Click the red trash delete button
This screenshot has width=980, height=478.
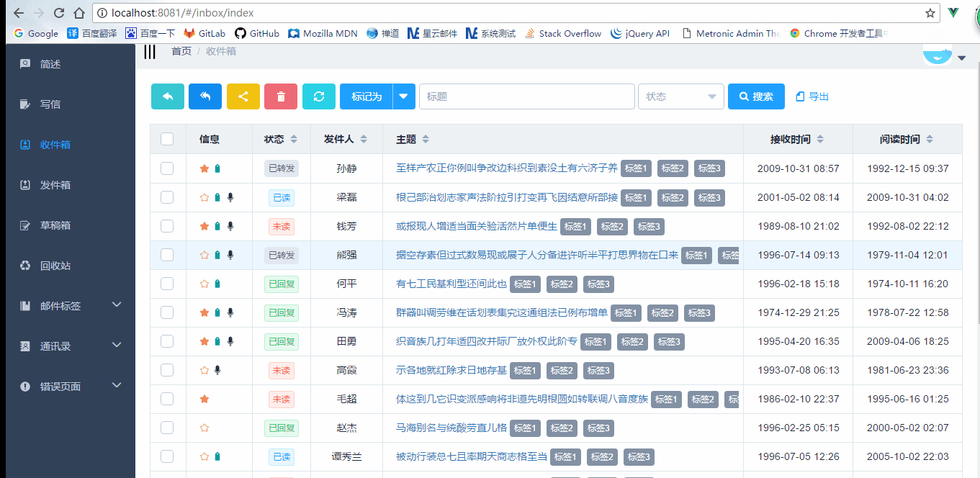point(281,96)
